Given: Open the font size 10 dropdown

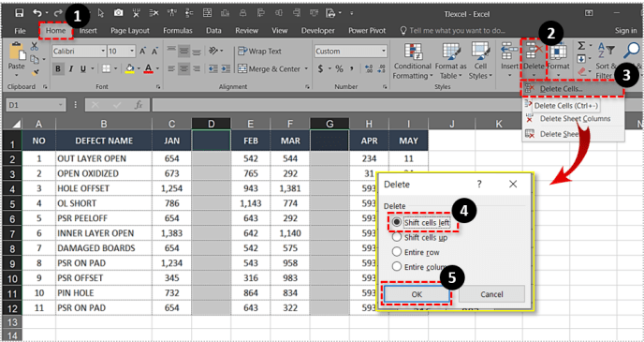Looking at the screenshot, I should 132,52.
